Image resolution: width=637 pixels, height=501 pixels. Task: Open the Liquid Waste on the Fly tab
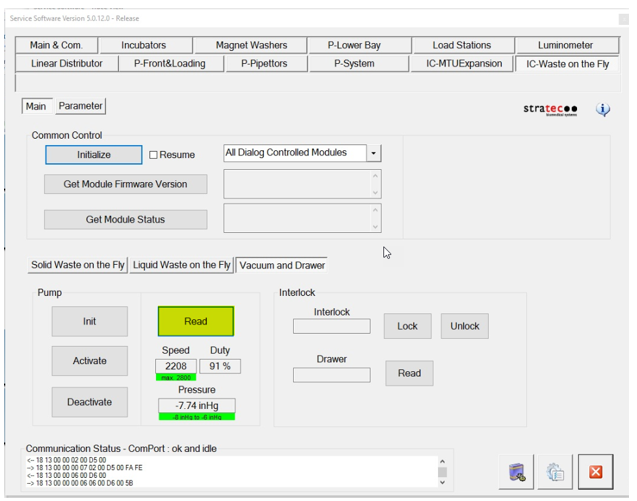pos(182,265)
